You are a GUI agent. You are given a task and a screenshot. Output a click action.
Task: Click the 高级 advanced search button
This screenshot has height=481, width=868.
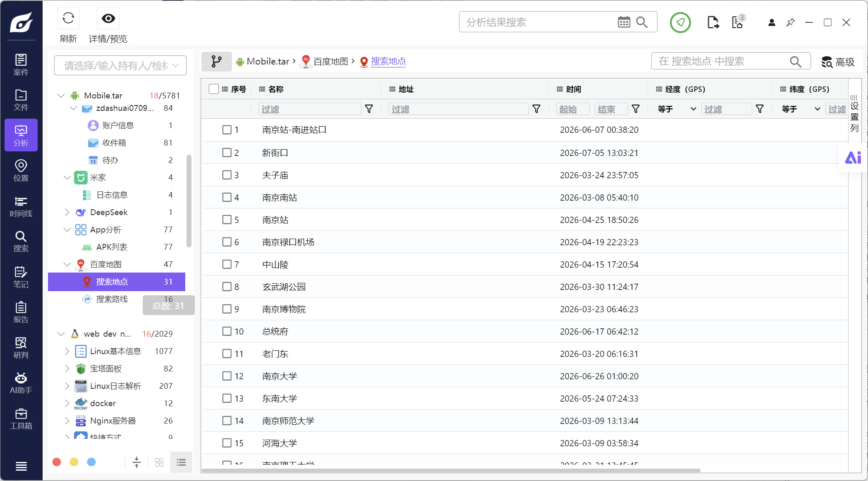tap(838, 62)
